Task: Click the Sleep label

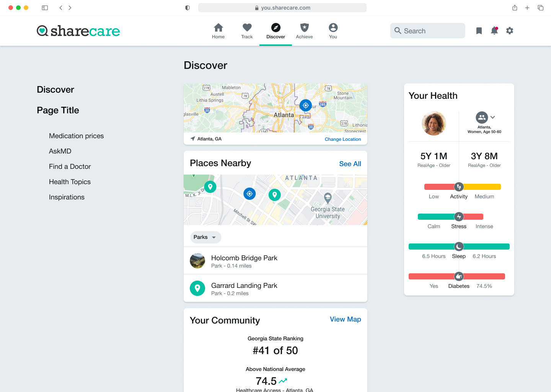Action: click(x=459, y=256)
